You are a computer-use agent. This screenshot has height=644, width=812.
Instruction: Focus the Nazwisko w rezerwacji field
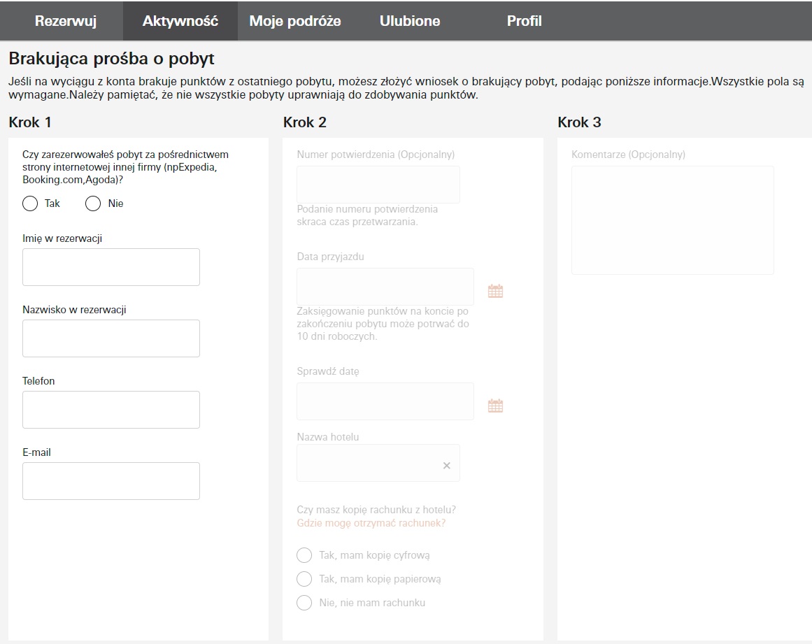point(111,338)
